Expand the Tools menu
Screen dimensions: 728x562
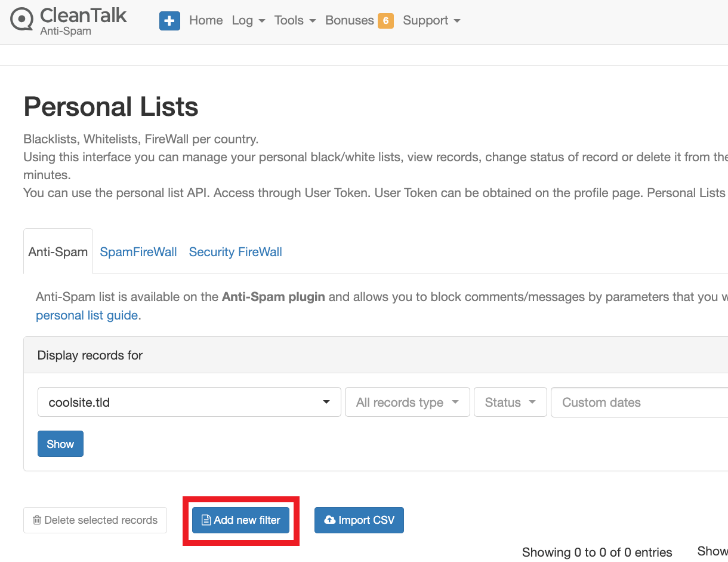click(x=295, y=20)
